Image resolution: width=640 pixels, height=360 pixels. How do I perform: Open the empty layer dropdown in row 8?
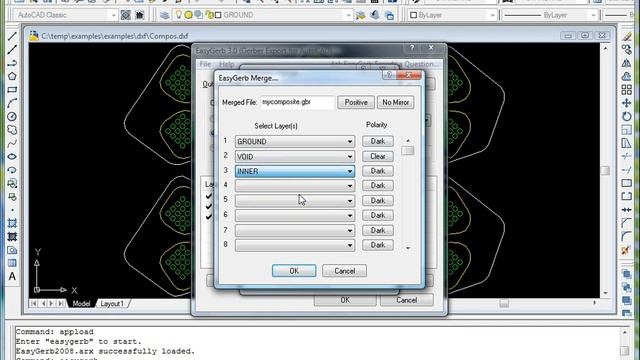pos(295,245)
